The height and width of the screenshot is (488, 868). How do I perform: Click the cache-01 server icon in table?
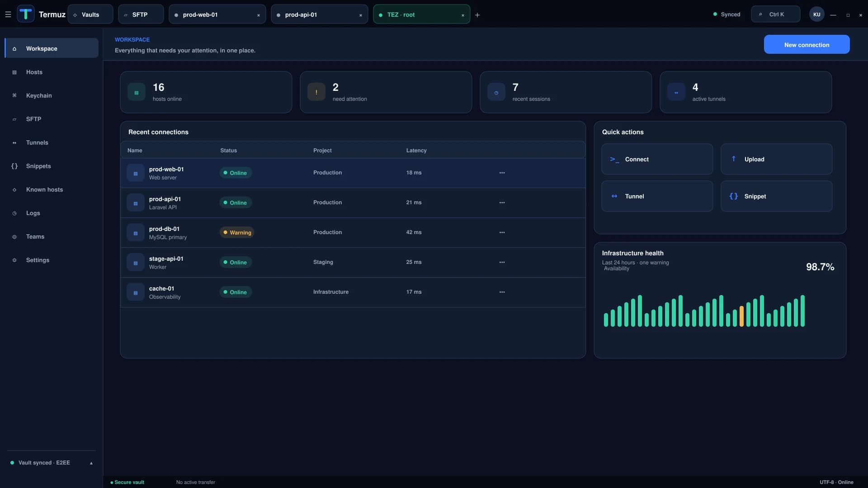(x=136, y=292)
